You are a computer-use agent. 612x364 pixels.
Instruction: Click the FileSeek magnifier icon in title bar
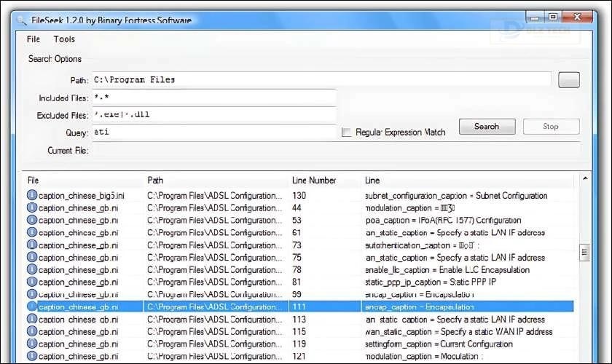[21, 20]
